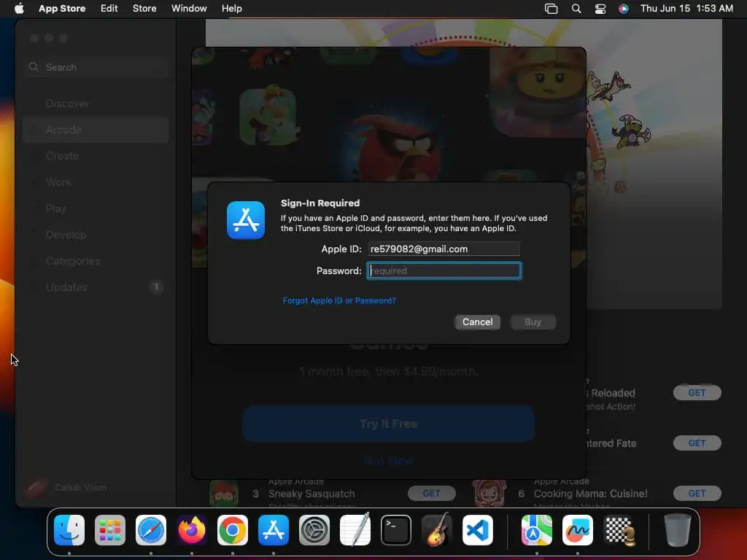Launch Firefox from the Dock
747x560 pixels.
click(192, 530)
